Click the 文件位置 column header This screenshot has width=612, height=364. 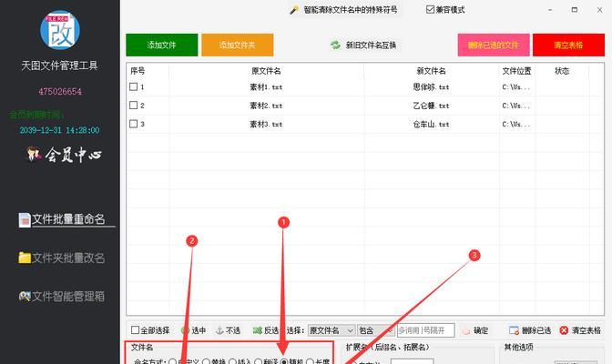[x=516, y=71]
